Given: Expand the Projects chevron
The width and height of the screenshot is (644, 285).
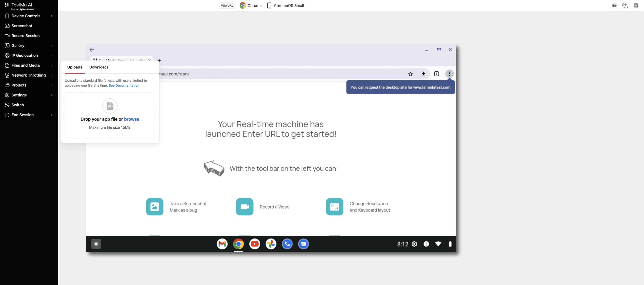Looking at the screenshot, I should pos(52,85).
